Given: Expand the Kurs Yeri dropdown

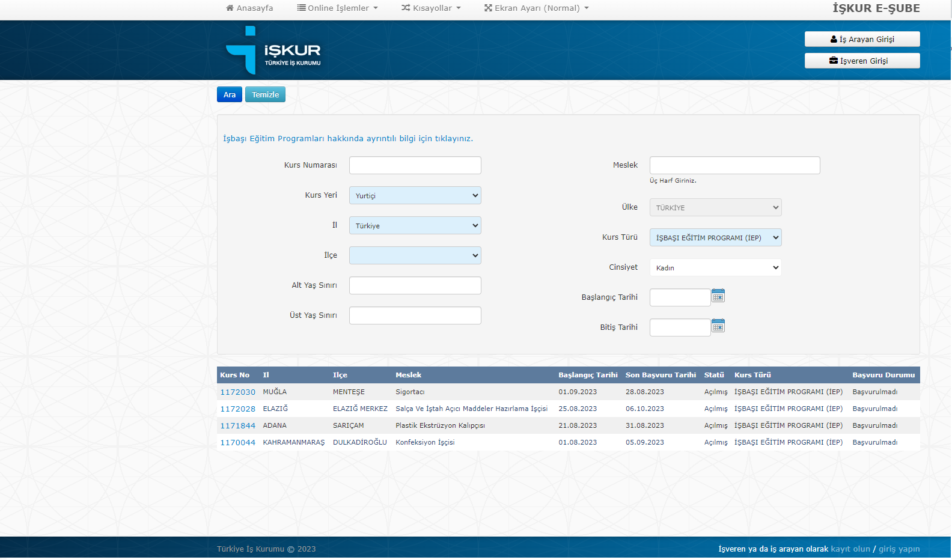Looking at the screenshot, I should (x=415, y=195).
